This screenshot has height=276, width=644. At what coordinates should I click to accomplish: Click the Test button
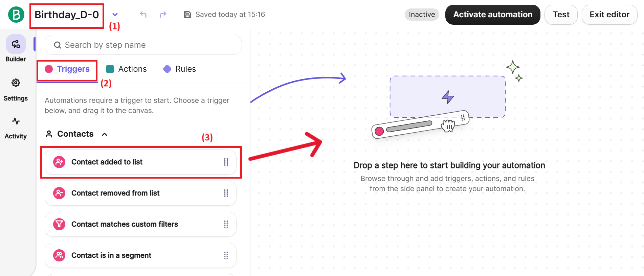(561, 15)
